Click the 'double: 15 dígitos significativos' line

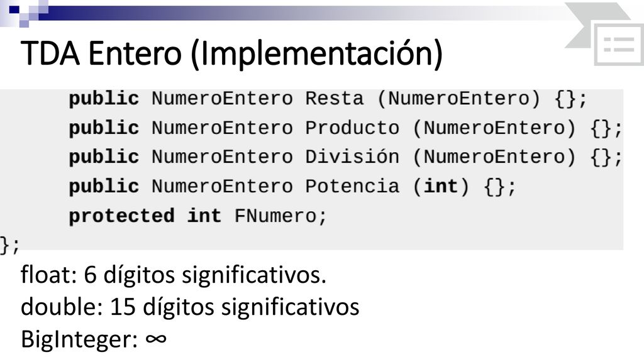[x=190, y=307]
